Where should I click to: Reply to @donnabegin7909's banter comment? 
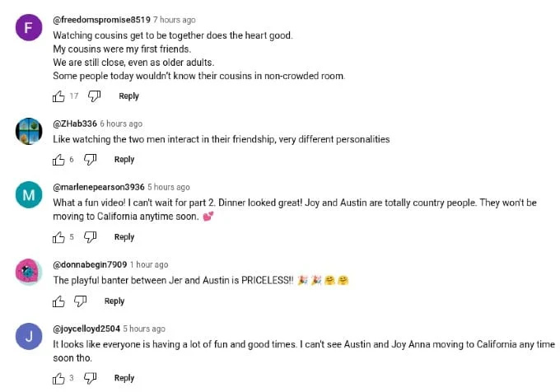[x=114, y=301]
